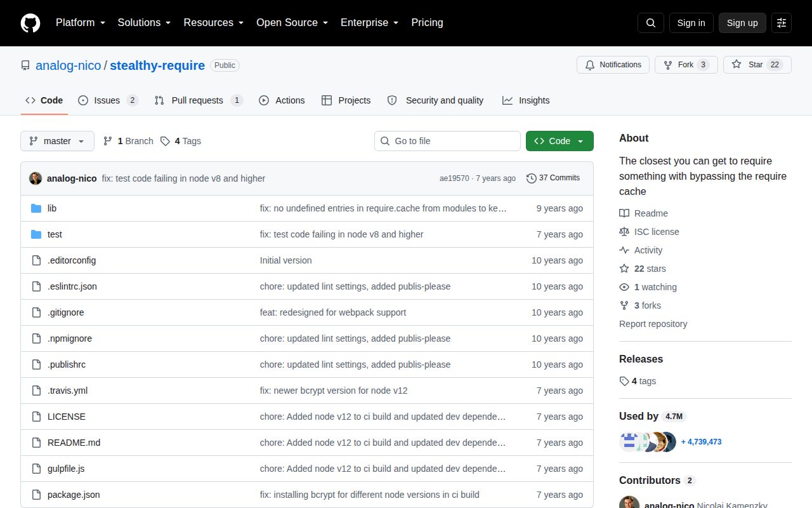Open the Resources dropdown menu
The width and height of the screenshot is (812, 508).
pos(214,23)
